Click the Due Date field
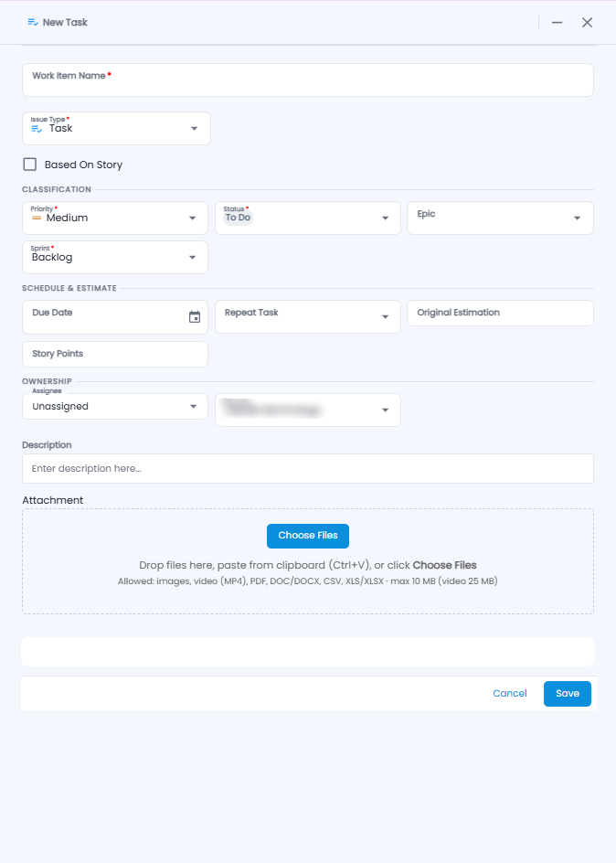The image size is (616, 863). (115, 317)
